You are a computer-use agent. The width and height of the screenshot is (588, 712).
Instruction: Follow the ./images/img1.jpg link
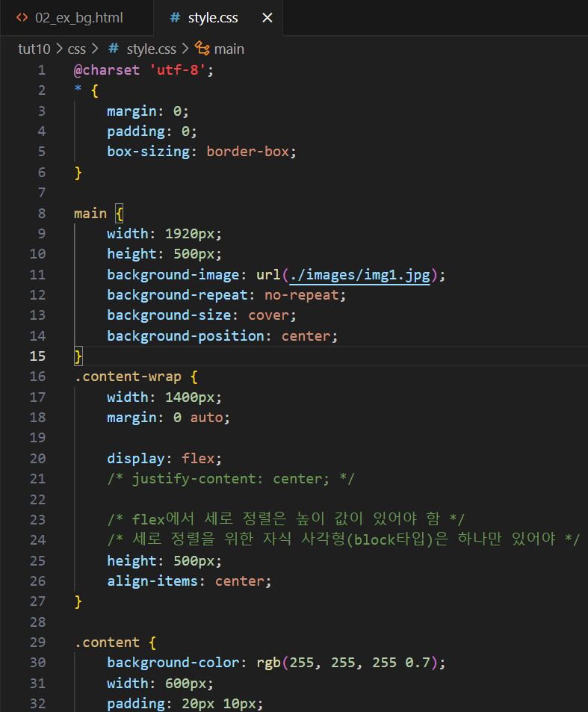coord(359,275)
